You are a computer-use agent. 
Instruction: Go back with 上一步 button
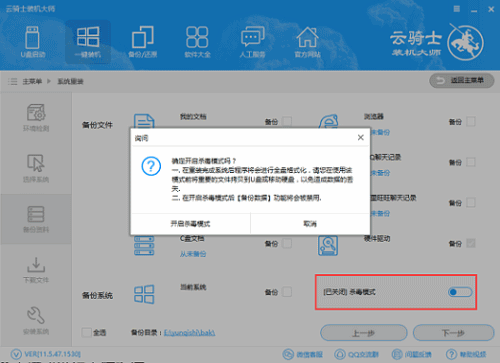(x=364, y=333)
